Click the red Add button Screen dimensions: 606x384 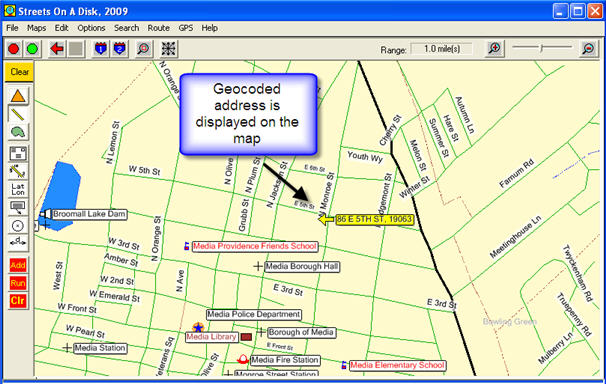pyautogui.click(x=18, y=265)
